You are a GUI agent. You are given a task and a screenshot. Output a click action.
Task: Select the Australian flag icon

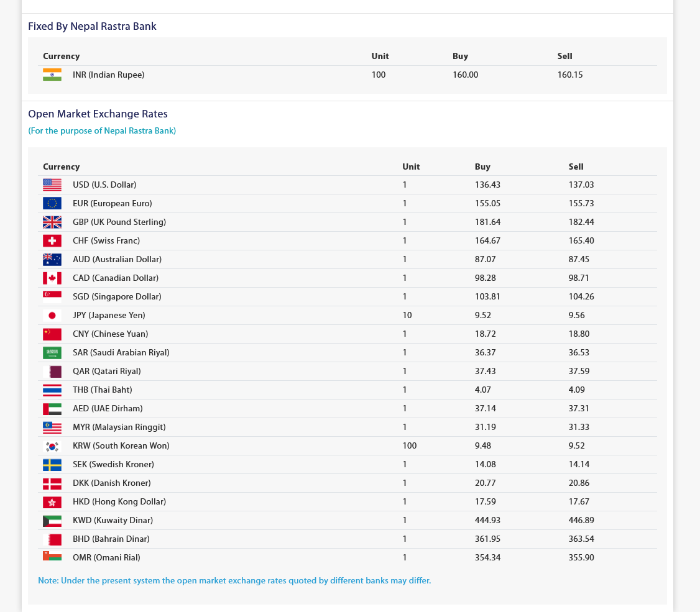pos(52,259)
